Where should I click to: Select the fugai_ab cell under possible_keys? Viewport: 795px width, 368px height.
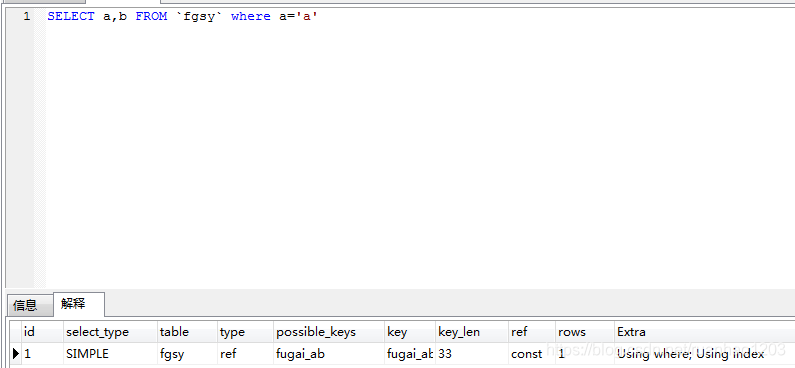(x=329, y=353)
